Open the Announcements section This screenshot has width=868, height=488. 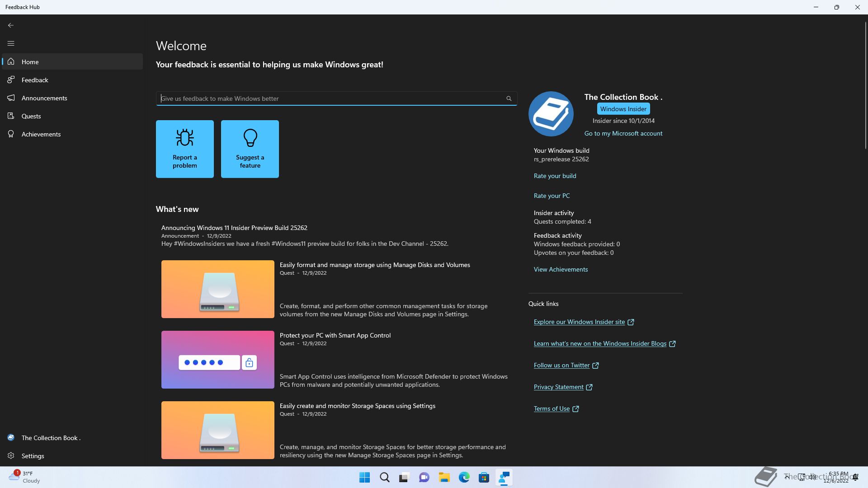click(72, 98)
